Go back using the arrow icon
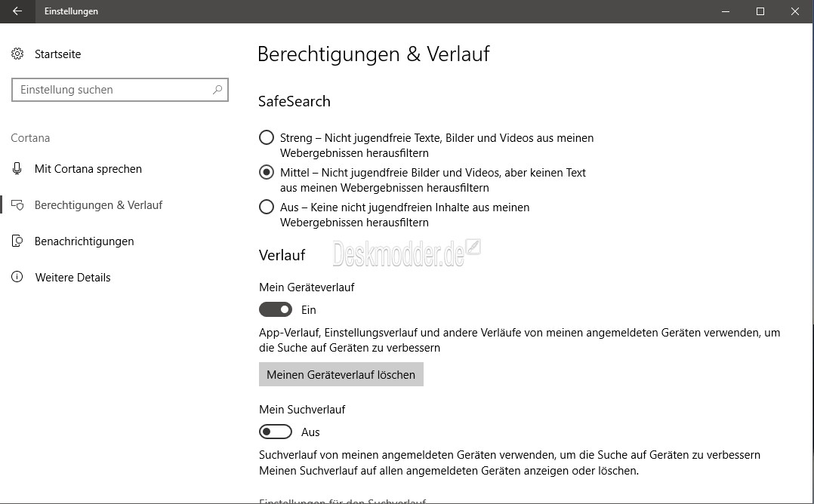 pyautogui.click(x=17, y=11)
